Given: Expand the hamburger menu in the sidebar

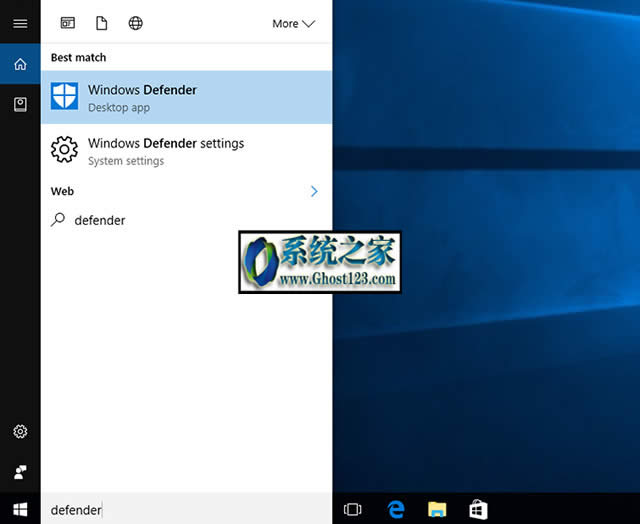Looking at the screenshot, I should [x=20, y=23].
